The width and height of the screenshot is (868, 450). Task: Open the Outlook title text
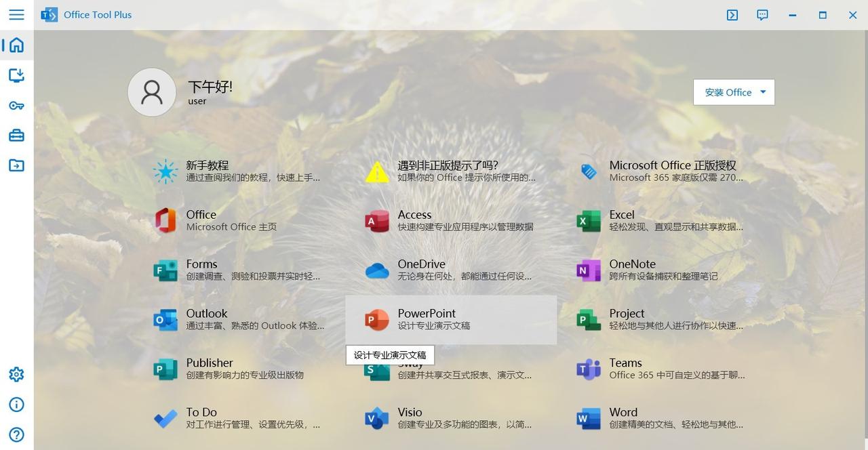click(x=207, y=314)
